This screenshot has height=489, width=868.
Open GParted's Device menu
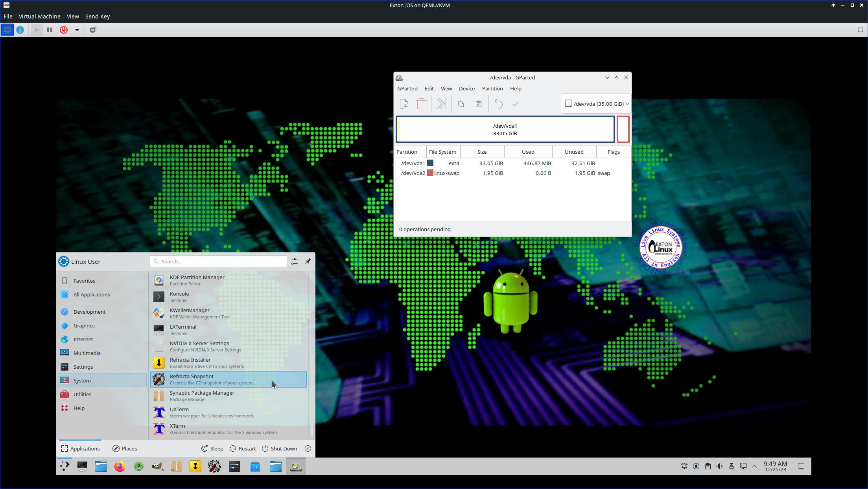tap(467, 88)
